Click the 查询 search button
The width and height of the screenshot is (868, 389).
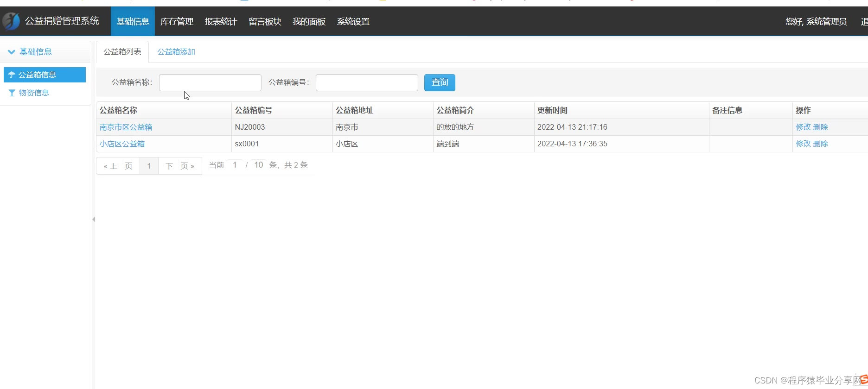click(x=440, y=82)
